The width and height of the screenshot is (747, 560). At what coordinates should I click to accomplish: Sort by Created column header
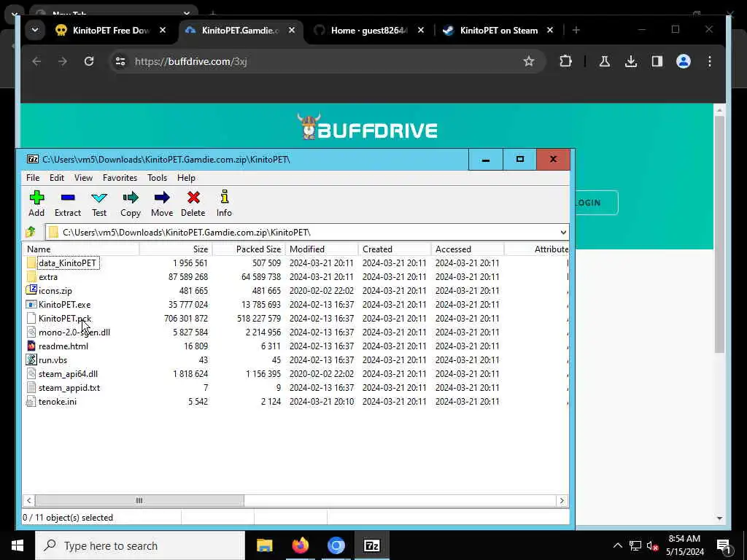(x=395, y=249)
